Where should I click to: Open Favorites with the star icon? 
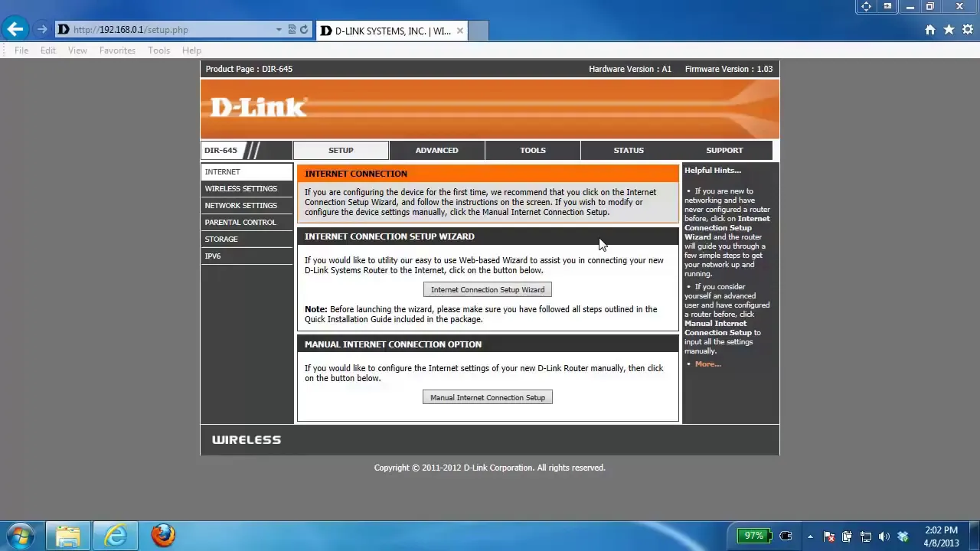pos(949,30)
